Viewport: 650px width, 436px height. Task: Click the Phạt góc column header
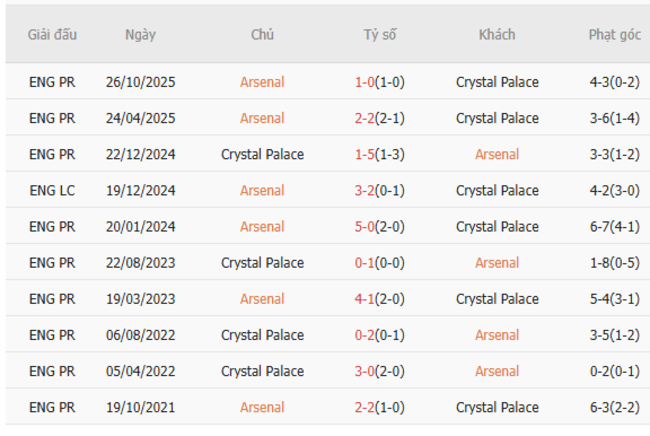point(614,34)
